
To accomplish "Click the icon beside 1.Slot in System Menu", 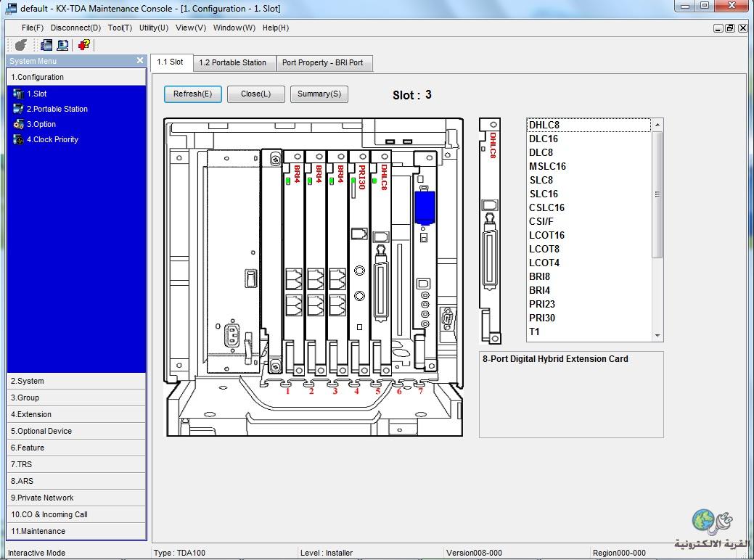I will tap(18, 94).
